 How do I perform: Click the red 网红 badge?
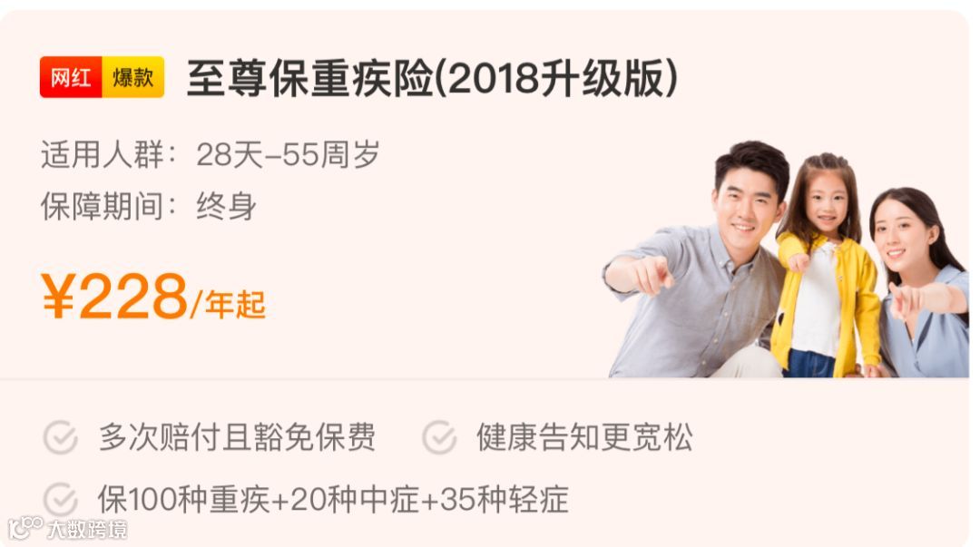pos(71,77)
